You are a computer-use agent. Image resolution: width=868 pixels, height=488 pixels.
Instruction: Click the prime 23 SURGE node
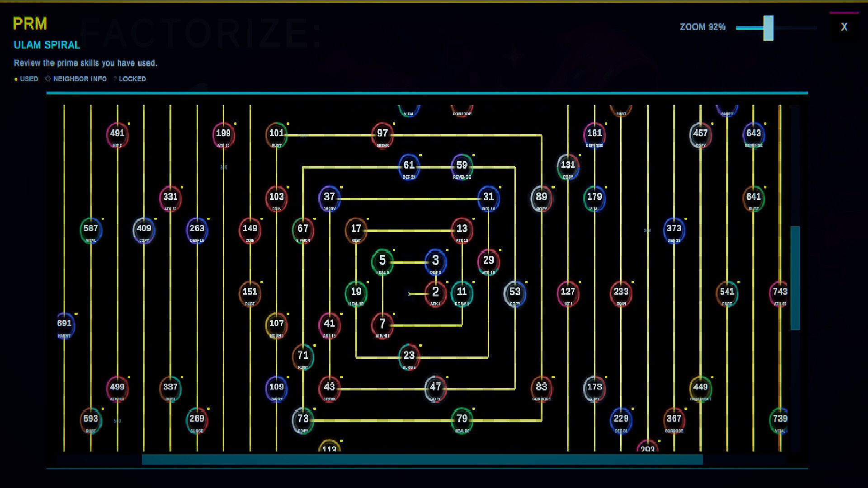click(409, 356)
